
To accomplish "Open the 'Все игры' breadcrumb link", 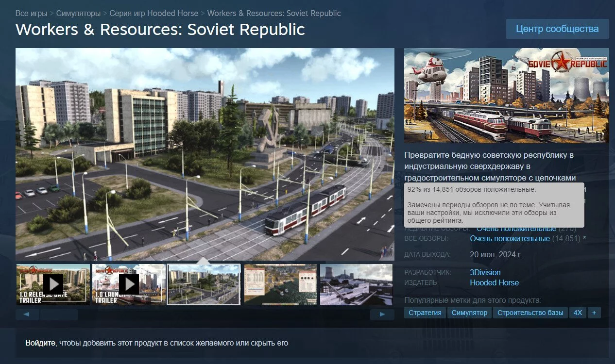I will 31,13.
